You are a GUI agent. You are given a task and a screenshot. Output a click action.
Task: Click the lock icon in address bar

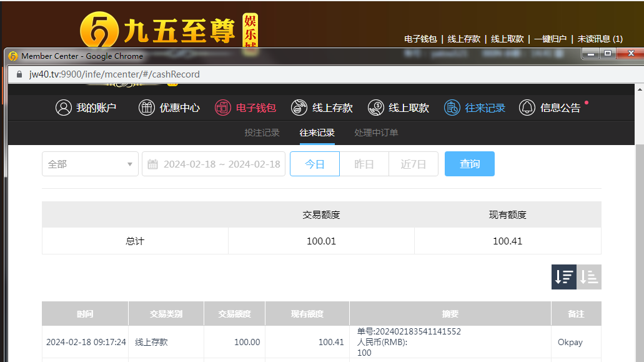19,74
